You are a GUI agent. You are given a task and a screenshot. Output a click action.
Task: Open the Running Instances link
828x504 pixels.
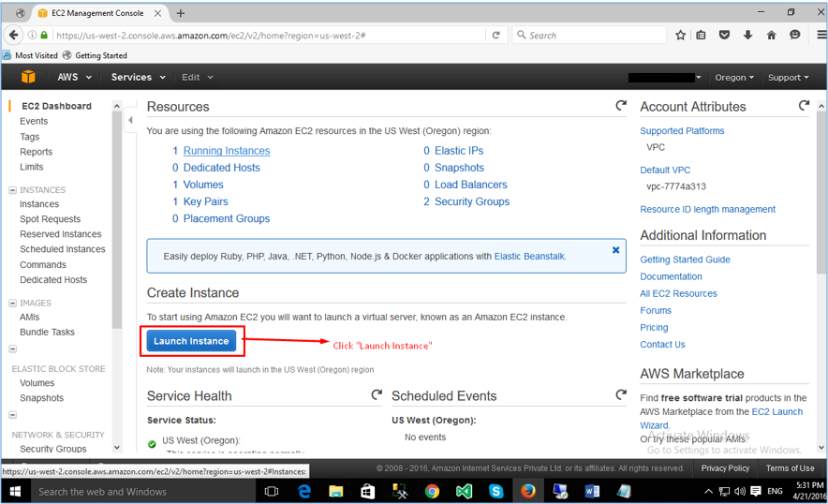click(x=227, y=151)
